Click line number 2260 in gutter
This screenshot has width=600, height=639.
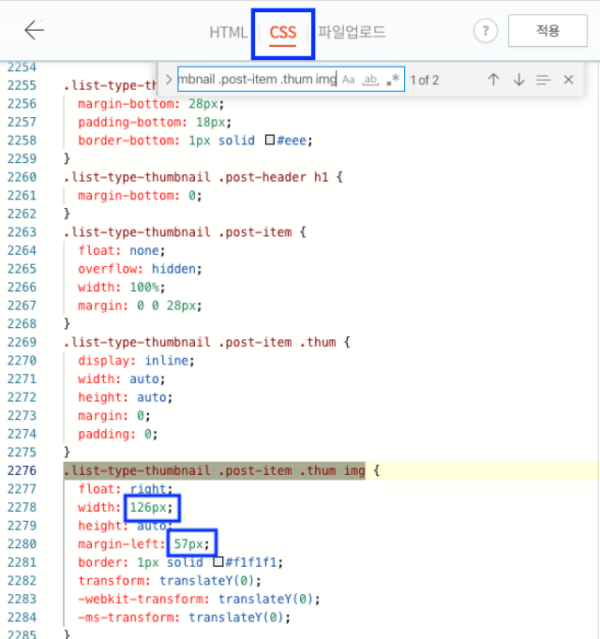point(22,177)
